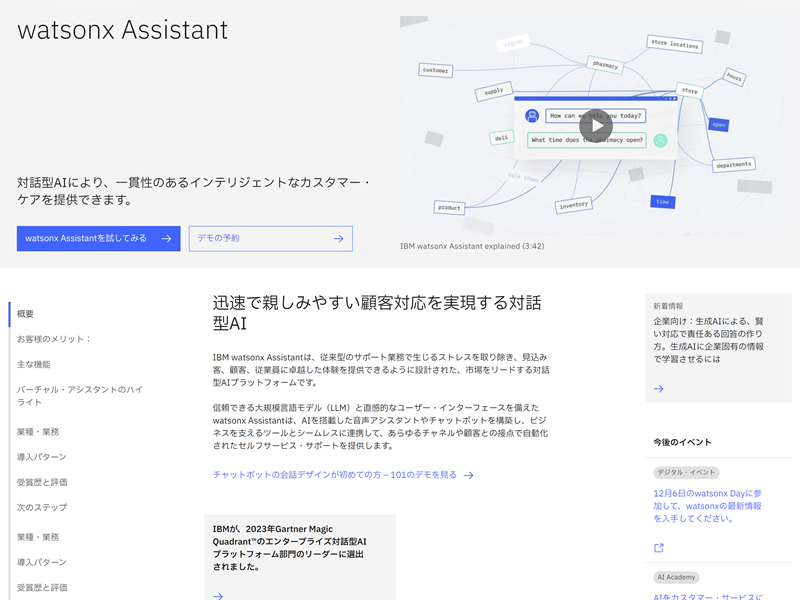800x600 pixels.
Task: Open バーチャル・アシスタントのハイライト section link
Action: pyautogui.click(x=80, y=395)
